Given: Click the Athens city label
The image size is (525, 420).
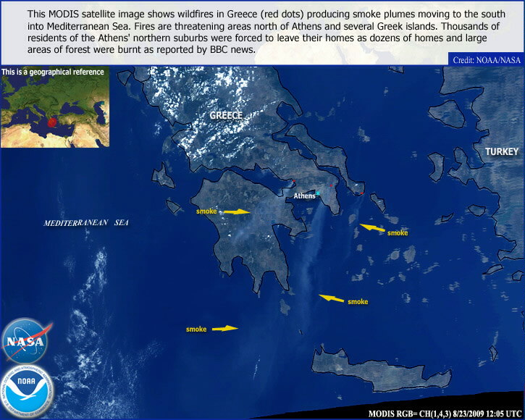Looking at the screenshot, I should click(x=304, y=196).
